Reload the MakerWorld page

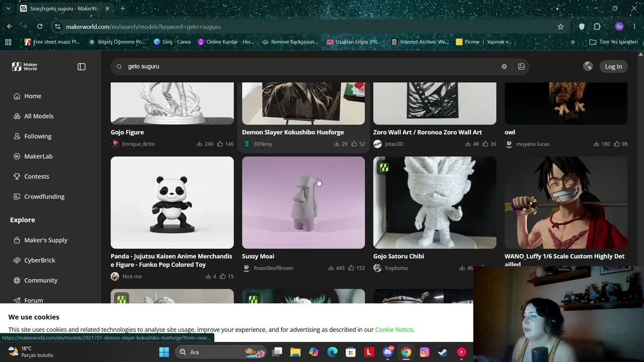[x=40, y=27]
